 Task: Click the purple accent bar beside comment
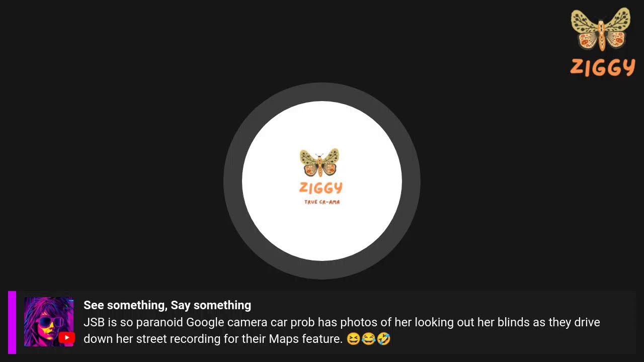12,322
